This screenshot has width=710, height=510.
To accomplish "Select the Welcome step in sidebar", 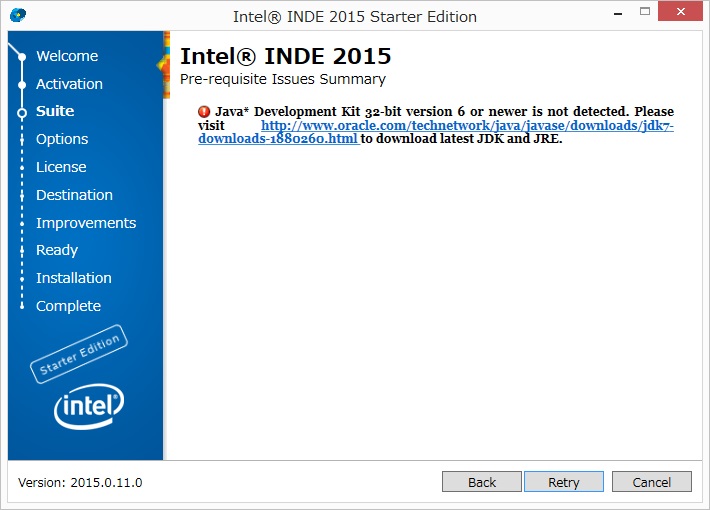I will pyautogui.click(x=67, y=56).
